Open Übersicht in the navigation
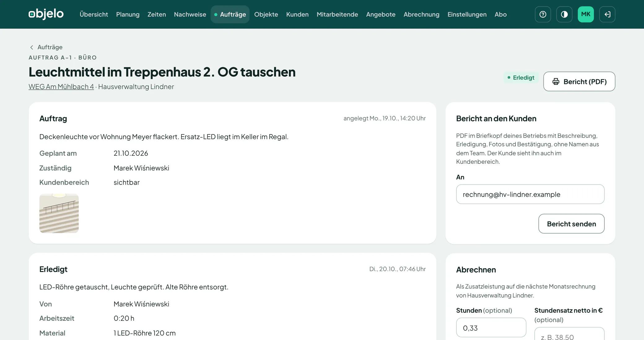 click(x=94, y=14)
